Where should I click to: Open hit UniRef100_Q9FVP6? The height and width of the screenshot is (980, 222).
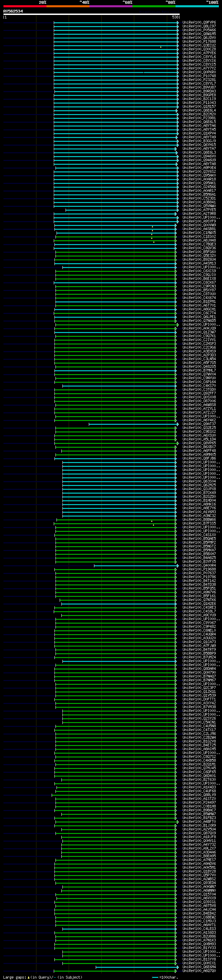click(199, 23)
